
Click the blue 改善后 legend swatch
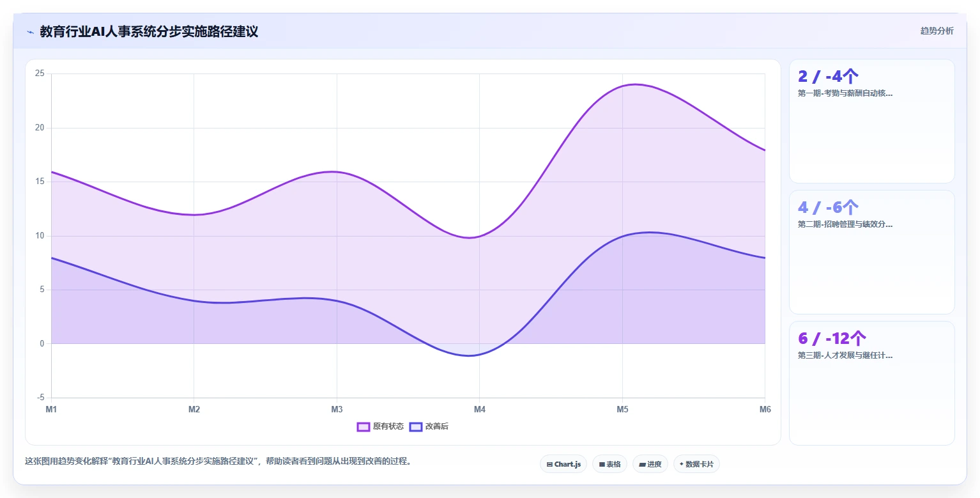pyautogui.click(x=416, y=426)
